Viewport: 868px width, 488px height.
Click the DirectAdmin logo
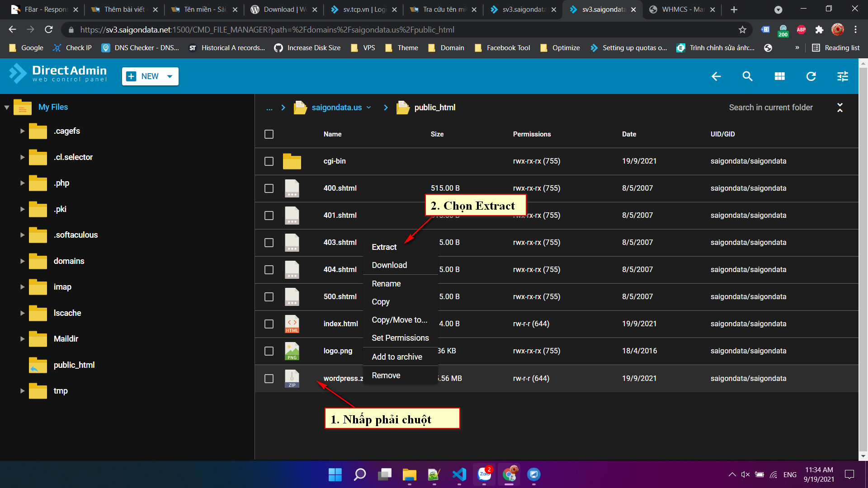[x=58, y=74]
